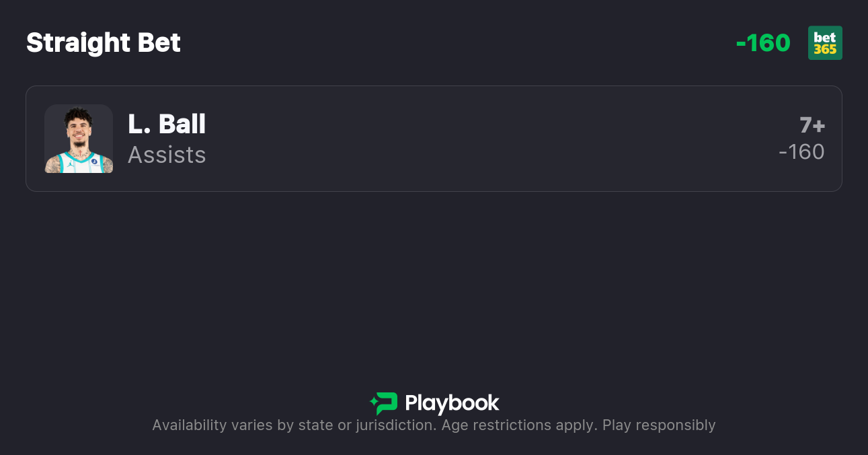Click the gray -160 odds in bet card
Screen dimensions: 868x455
[x=801, y=152]
